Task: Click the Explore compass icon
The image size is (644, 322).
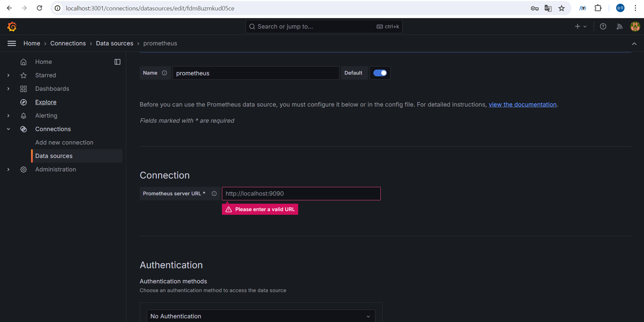Action: (x=24, y=102)
